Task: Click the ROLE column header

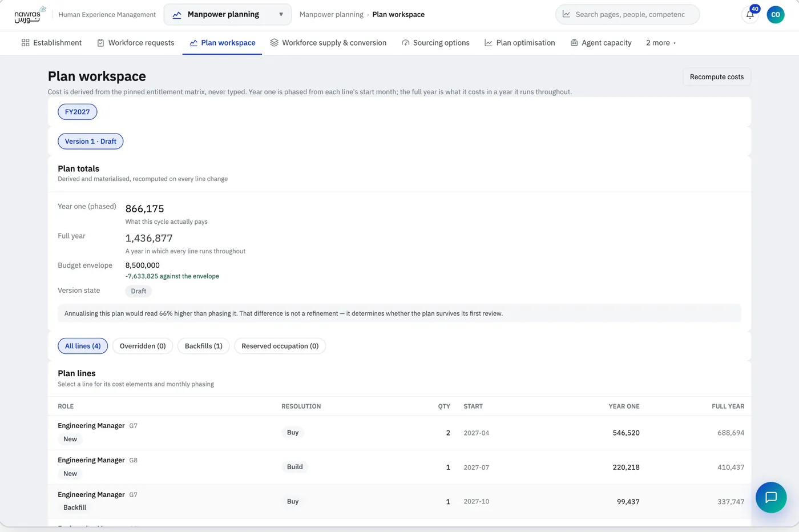Action: tap(66, 406)
